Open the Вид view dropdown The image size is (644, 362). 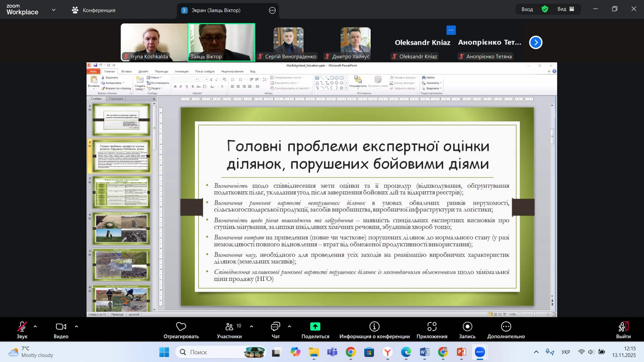point(566,9)
